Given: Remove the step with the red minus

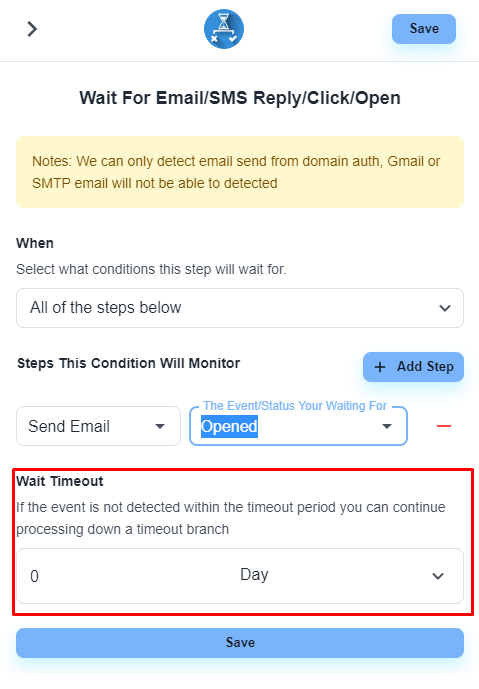Looking at the screenshot, I should 444,426.
